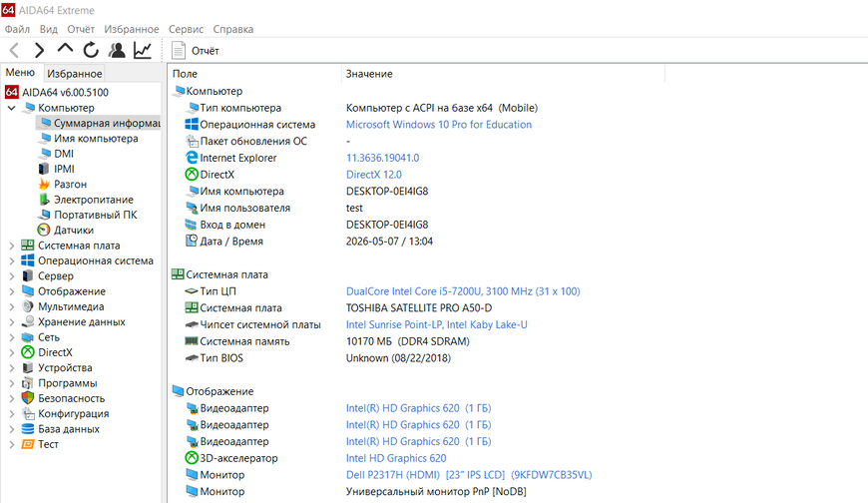
Task: Open the Dell P2317H (HDMI) monitor link
Action: (469, 475)
